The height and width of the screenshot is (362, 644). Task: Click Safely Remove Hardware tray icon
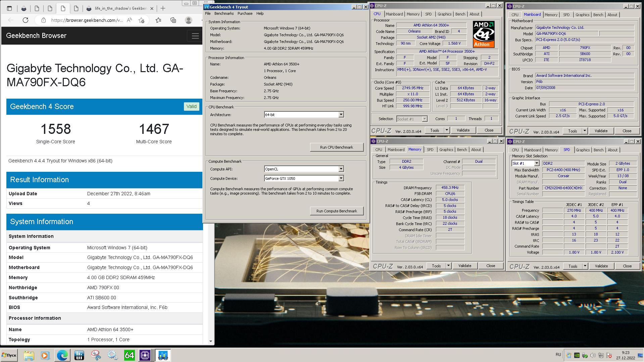click(585, 355)
